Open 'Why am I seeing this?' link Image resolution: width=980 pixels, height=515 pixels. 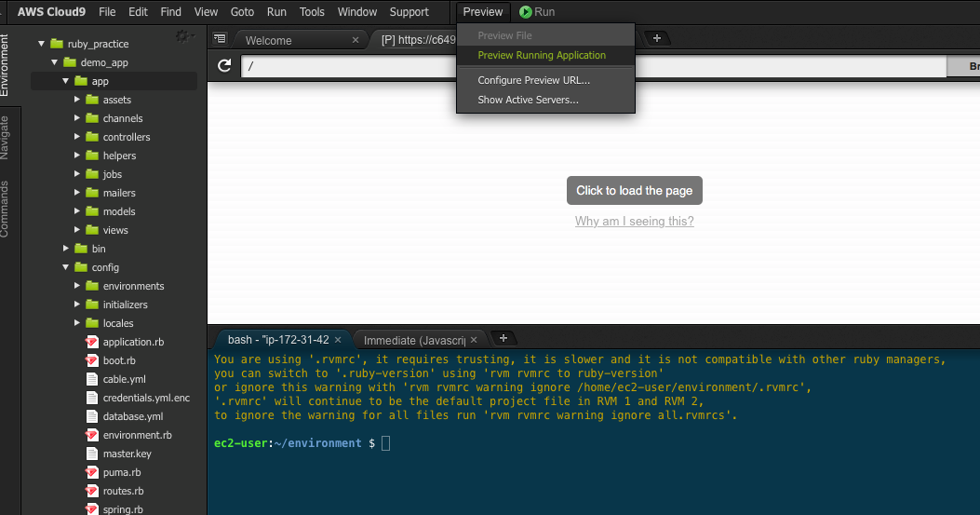point(635,221)
